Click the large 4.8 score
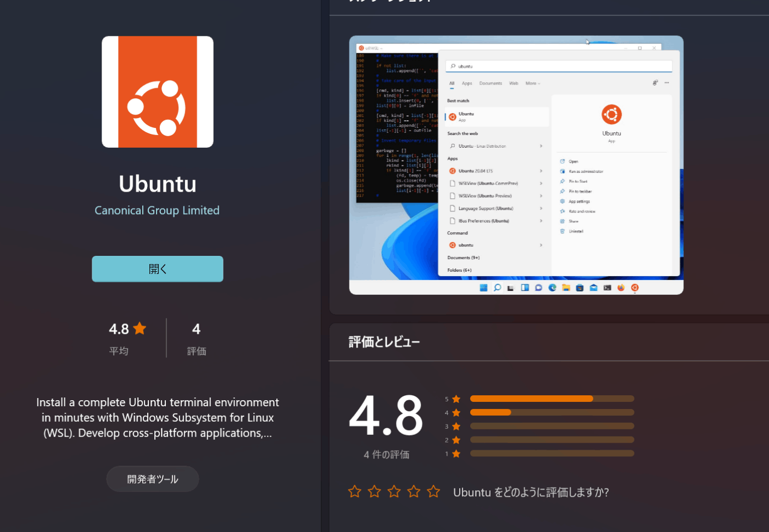Viewport: 769px width, 532px height. (x=386, y=416)
